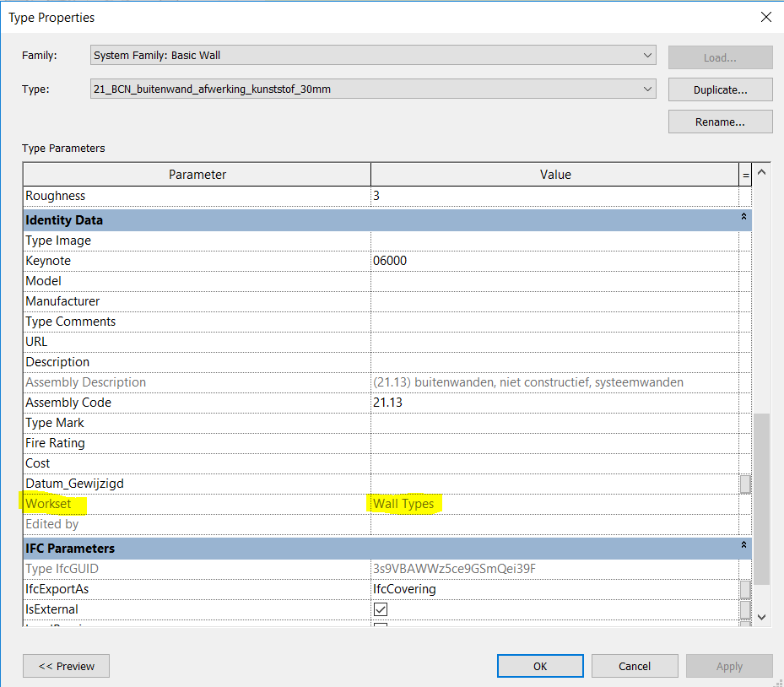Click the browse button beside IfcExportAs
The height and width of the screenshot is (687, 784).
click(743, 588)
